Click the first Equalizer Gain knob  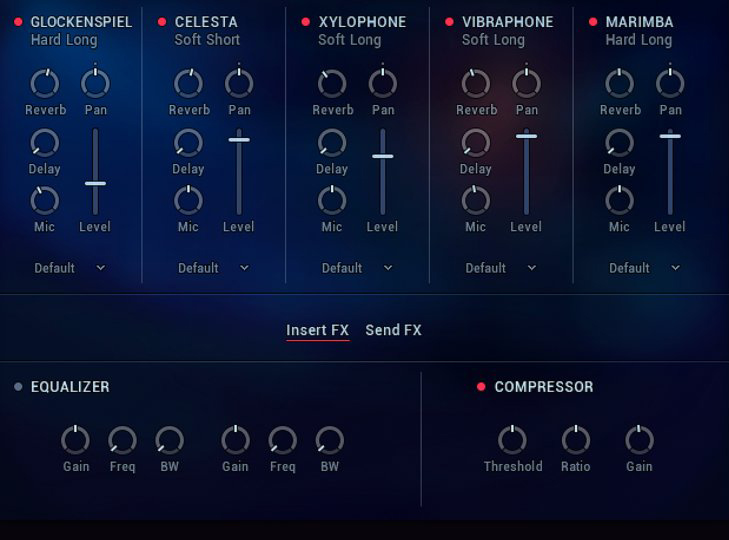[75, 440]
